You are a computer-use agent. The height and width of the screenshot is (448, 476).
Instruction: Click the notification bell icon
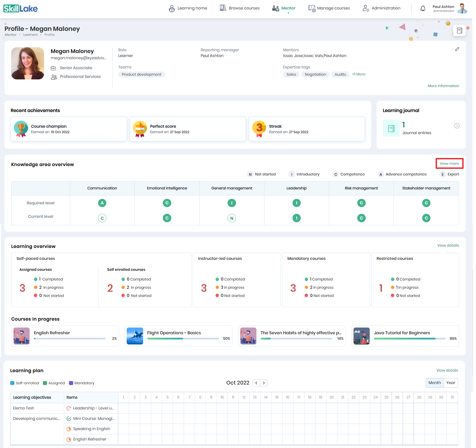tap(423, 8)
